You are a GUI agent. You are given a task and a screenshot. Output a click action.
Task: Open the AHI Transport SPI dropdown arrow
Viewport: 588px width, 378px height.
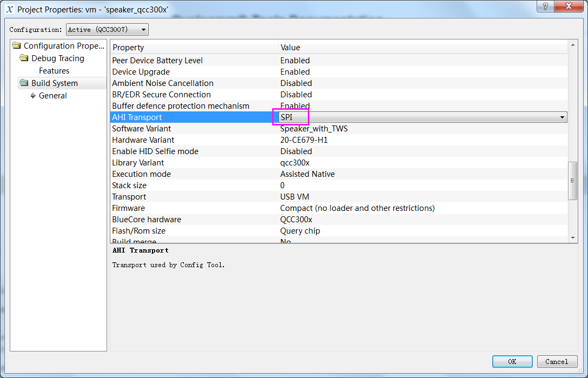click(x=562, y=117)
